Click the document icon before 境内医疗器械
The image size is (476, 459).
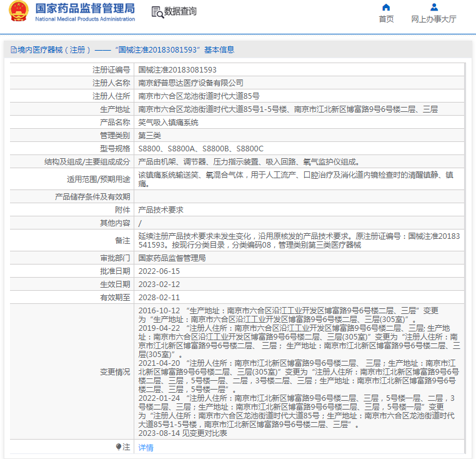(x=13, y=49)
